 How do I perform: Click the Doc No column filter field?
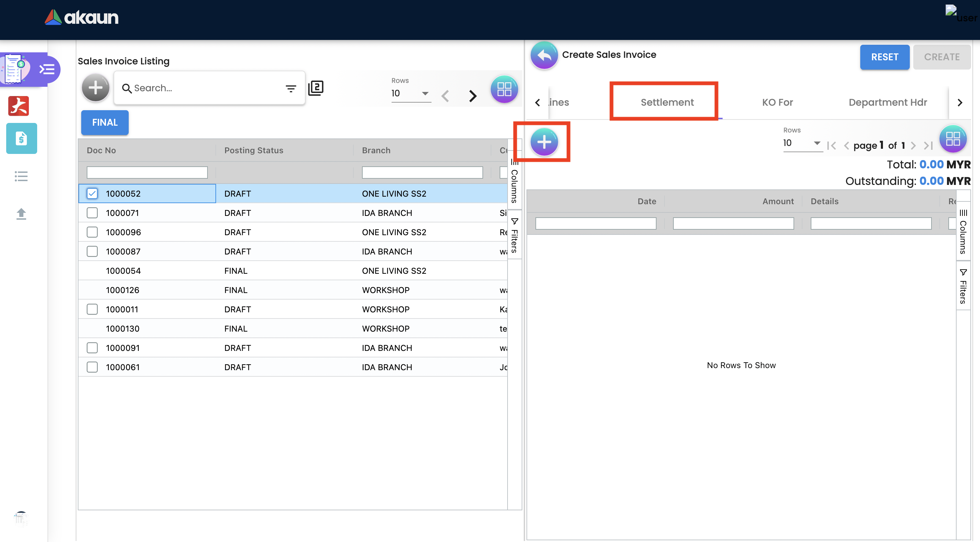point(147,173)
